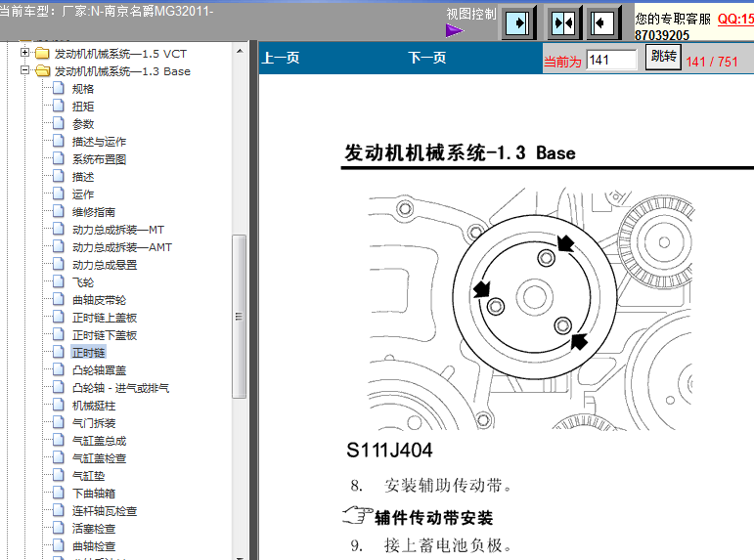The width and height of the screenshot is (754, 560).
Task: Click the page icon next to 扭矩
Action: (x=58, y=106)
